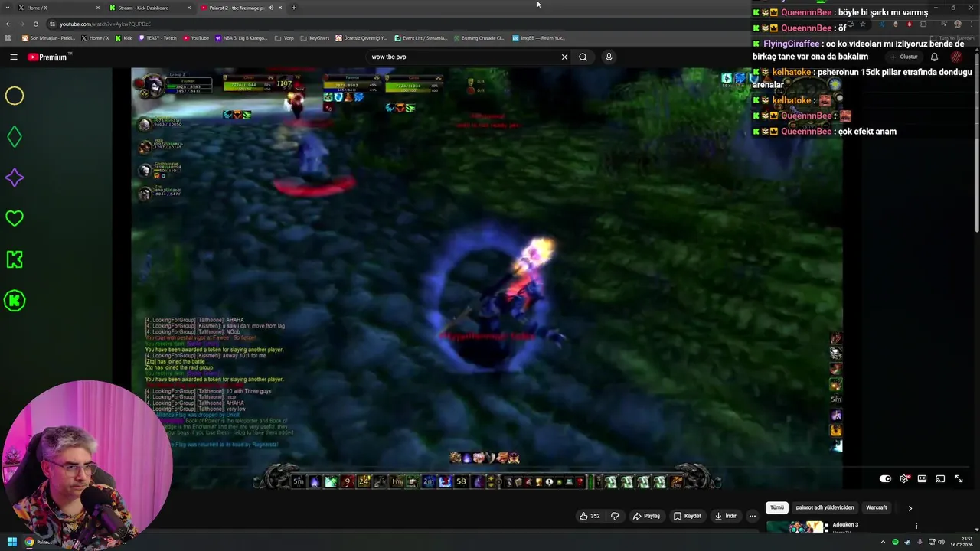Select 'painrot adlı yükleyiciden' chip

tap(825, 507)
